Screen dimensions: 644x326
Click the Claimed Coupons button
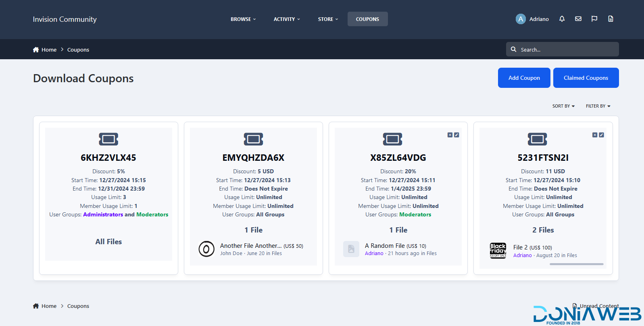586,78
